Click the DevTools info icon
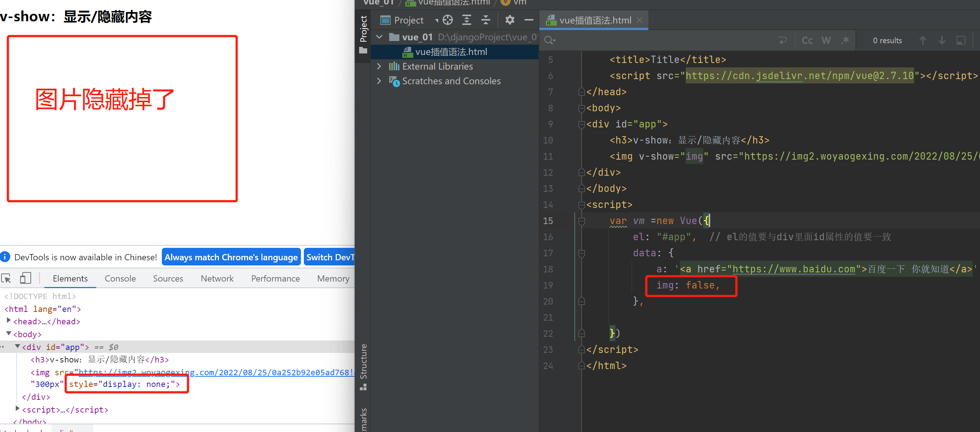The height and width of the screenshot is (432, 980). tap(5, 257)
